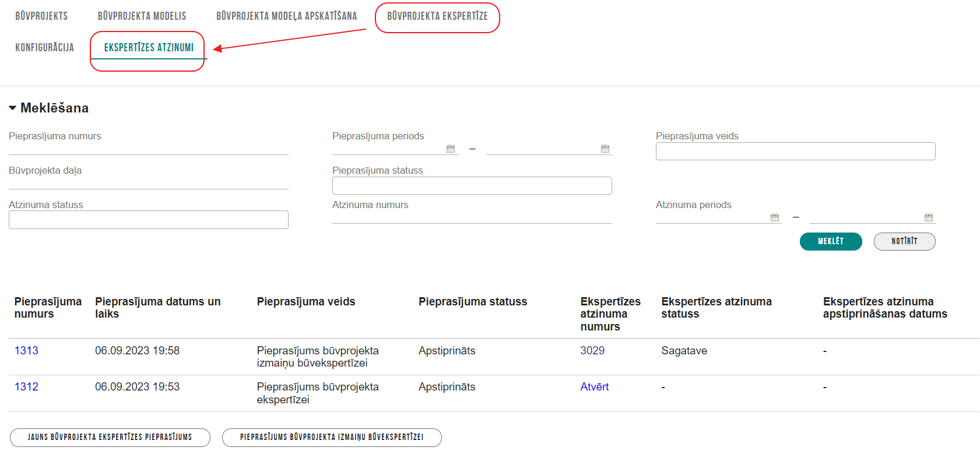Open the Būvprojekta modeļa apskatīšana tab

[x=286, y=16]
